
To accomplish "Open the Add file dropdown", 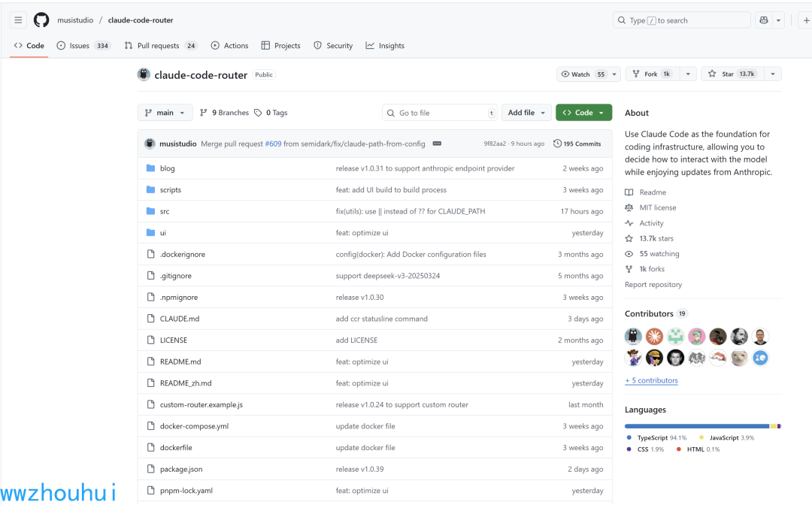I will click(x=526, y=113).
